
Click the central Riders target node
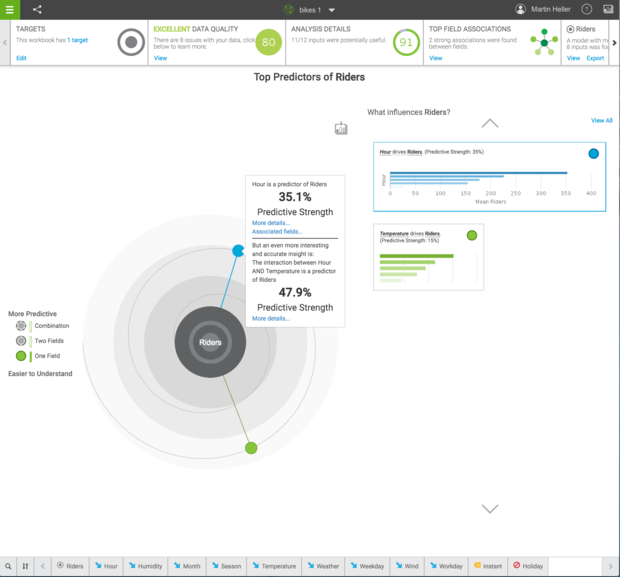[210, 342]
